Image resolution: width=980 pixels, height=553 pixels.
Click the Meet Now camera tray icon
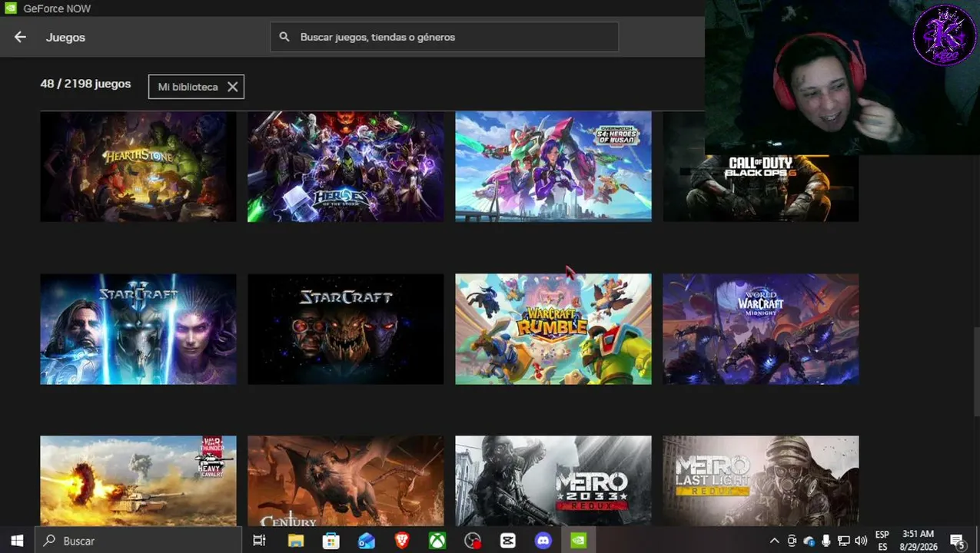(792, 541)
